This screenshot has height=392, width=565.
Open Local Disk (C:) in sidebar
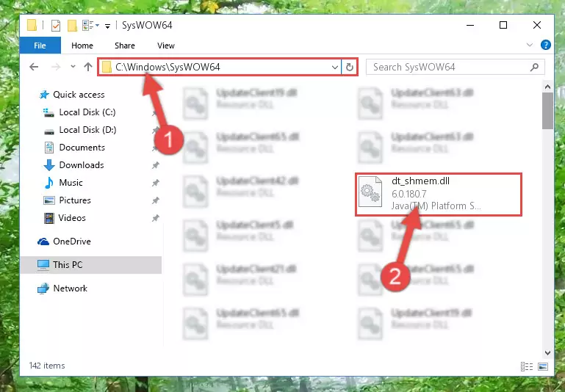pyautogui.click(x=87, y=112)
